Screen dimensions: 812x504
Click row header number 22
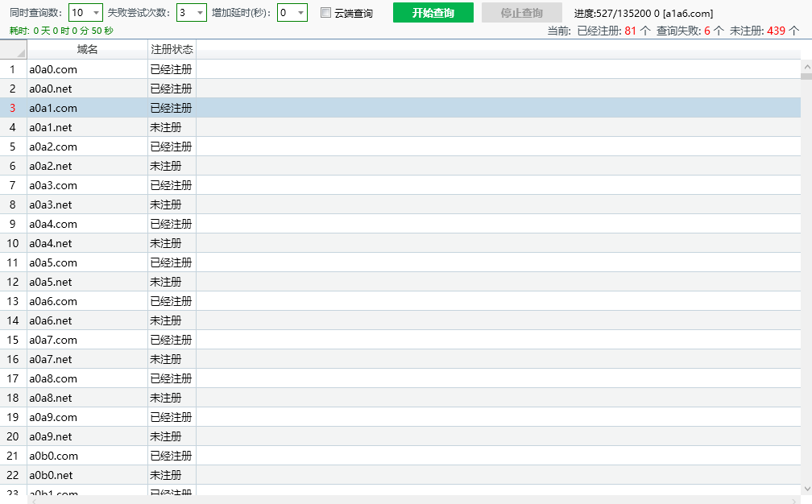(x=13, y=475)
